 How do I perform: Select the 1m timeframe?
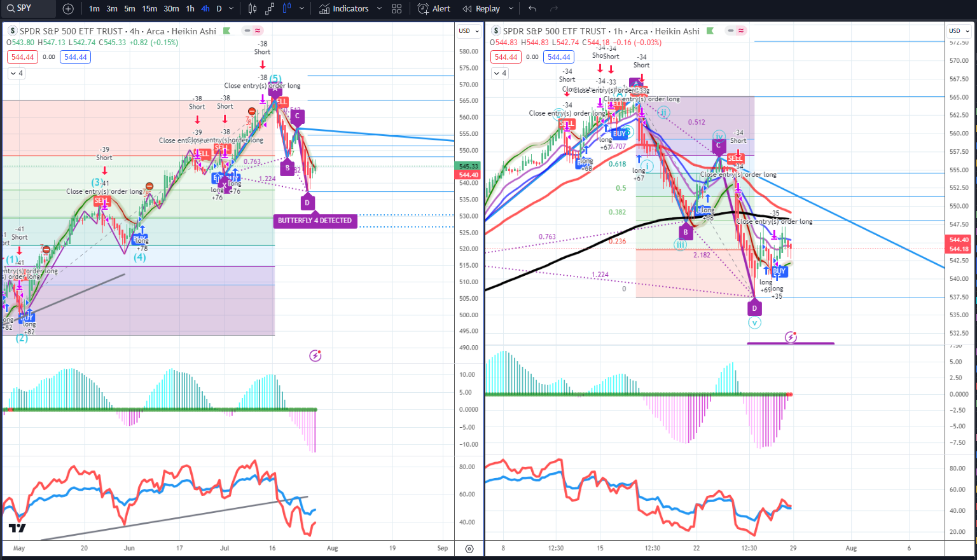coord(94,9)
